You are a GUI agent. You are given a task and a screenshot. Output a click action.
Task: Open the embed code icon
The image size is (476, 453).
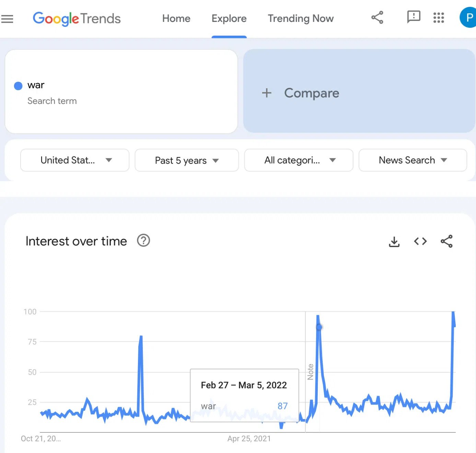pos(420,241)
